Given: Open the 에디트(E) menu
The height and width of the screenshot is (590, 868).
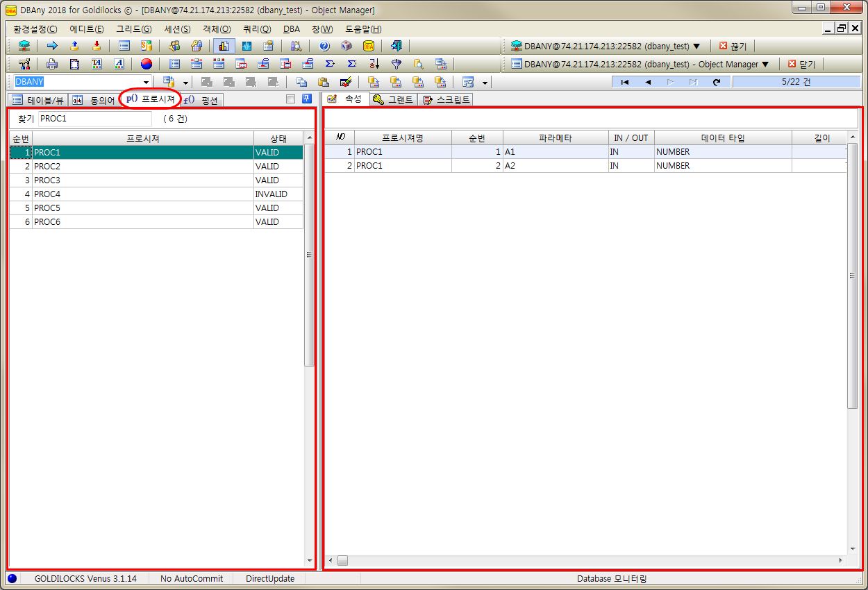Looking at the screenshot, I should click(x=87, y=29).
